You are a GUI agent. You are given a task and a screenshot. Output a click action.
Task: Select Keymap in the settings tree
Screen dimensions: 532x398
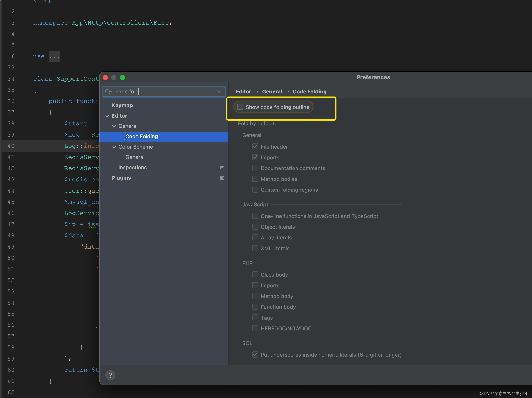coord(122,105)
